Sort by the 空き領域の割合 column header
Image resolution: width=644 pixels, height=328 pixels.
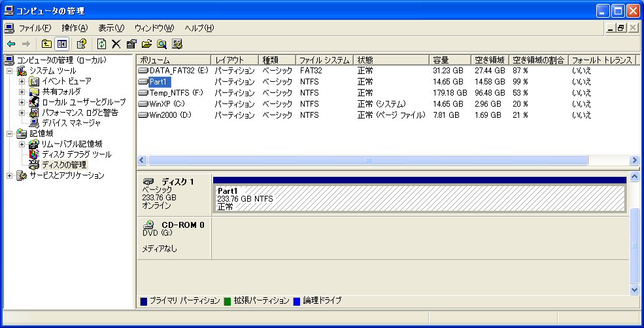(539, 60)
